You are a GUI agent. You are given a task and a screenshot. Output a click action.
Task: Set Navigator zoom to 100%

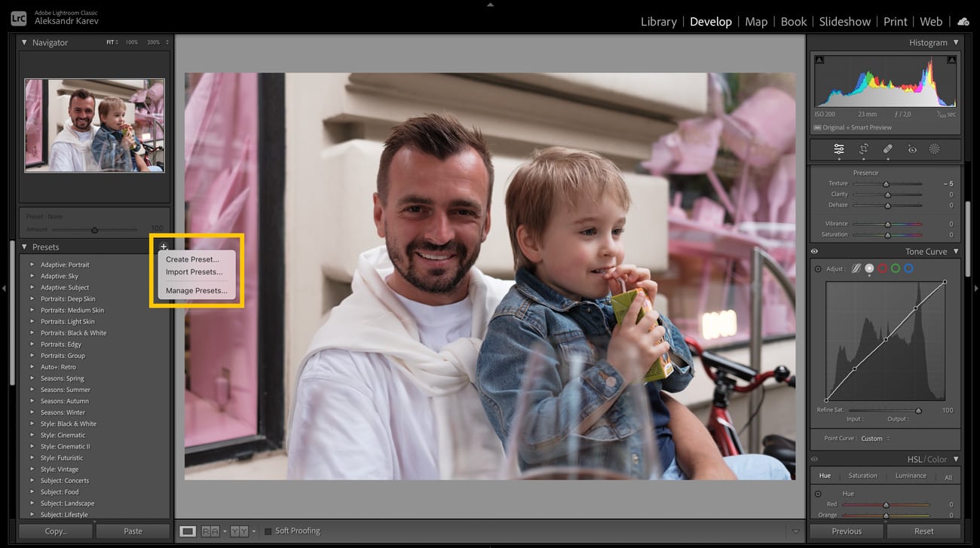pos(132,43)
